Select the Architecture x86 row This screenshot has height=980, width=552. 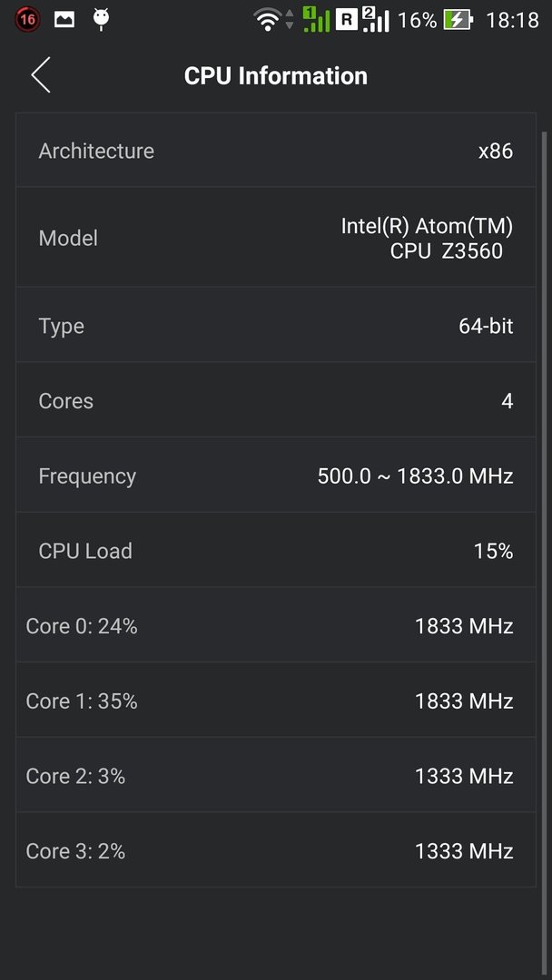pos(276,150)
